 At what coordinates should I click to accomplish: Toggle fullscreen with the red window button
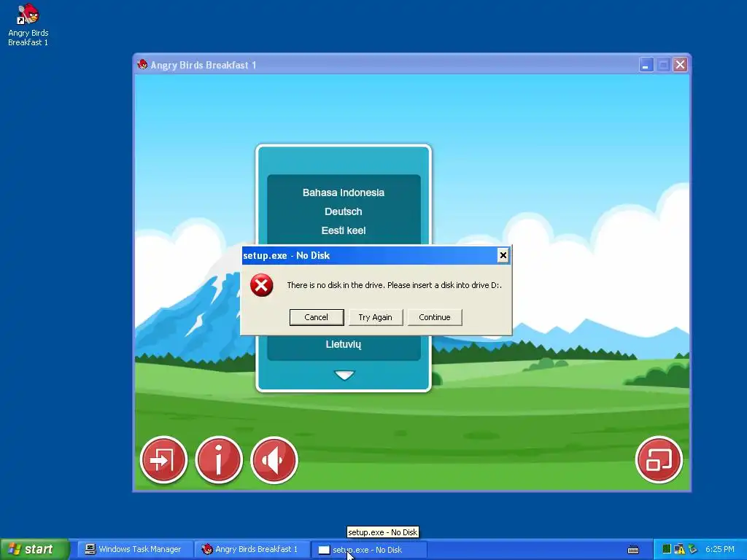point(659,460)
